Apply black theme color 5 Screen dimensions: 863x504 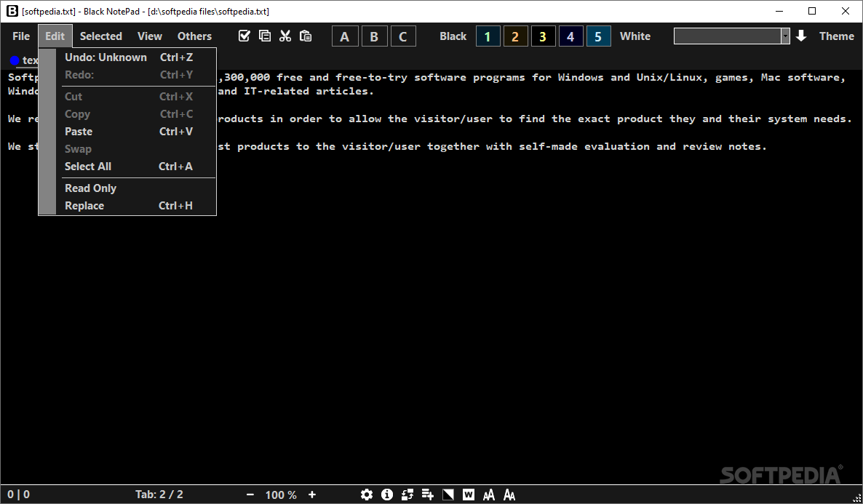(x=598, y=36)
